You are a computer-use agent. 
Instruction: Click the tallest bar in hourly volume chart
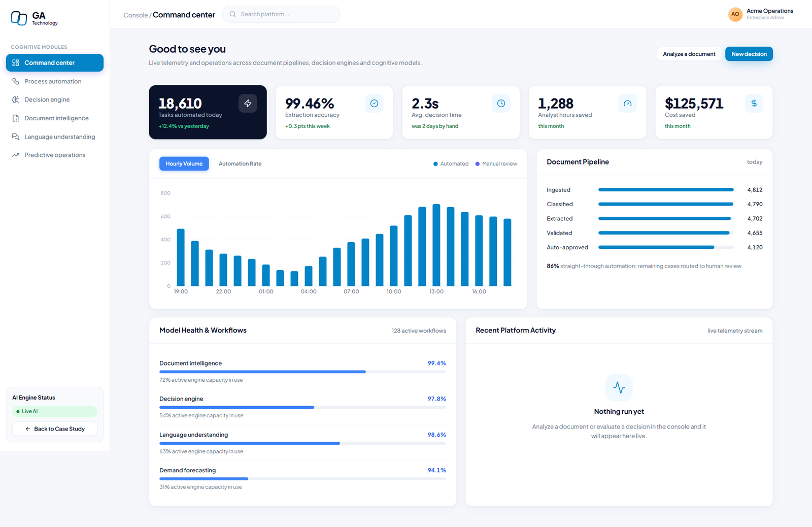click(x=436, y=245)
